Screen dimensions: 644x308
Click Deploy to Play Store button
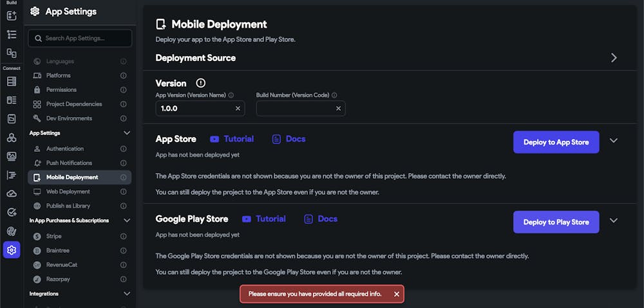coord(556,222)
